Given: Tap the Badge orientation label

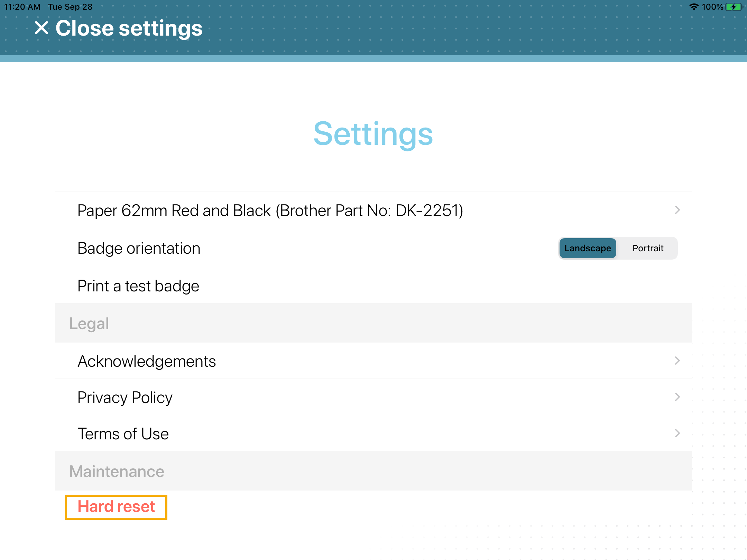Looking at the screenshot, I should pos(139,248).
